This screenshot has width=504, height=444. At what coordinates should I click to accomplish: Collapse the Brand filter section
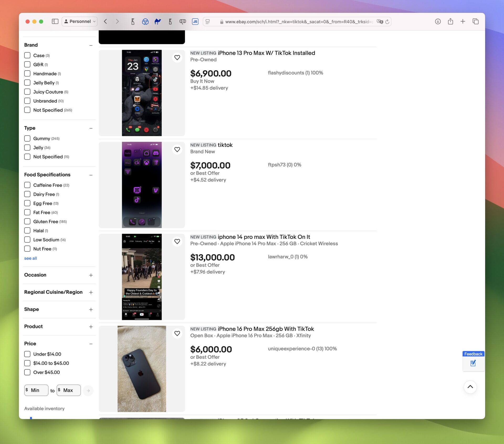click(91, 45)
